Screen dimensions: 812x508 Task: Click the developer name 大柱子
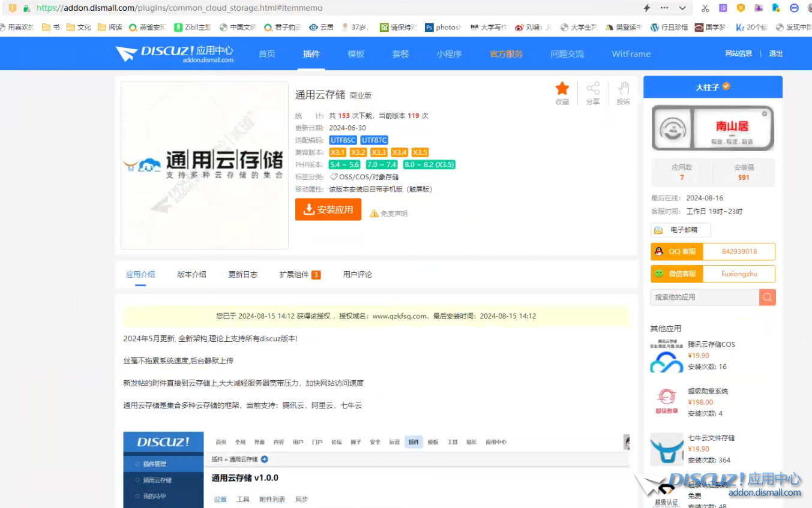coord(708,88)
